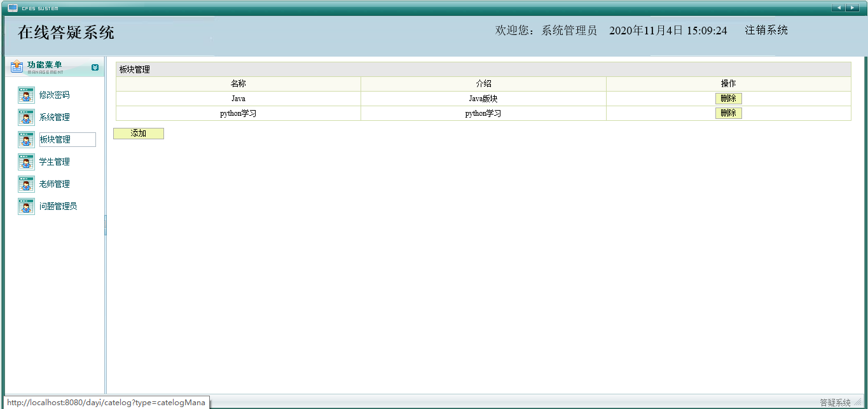868x409 pixels.
Task: Click the icon beside 修改密码
Action: click(26, 95)
